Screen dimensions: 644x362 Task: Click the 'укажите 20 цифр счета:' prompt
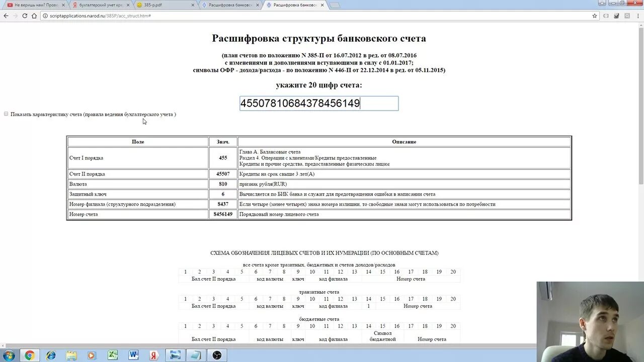click(319, 85)
